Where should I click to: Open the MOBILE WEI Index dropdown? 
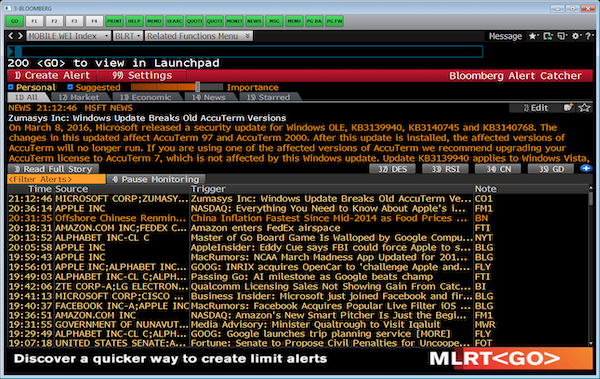coord(68,36)
